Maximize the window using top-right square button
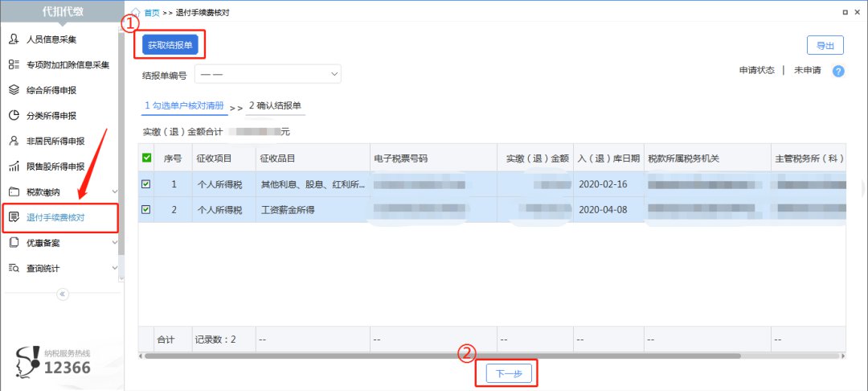This screenshot has height=391, width=868. 845,12
